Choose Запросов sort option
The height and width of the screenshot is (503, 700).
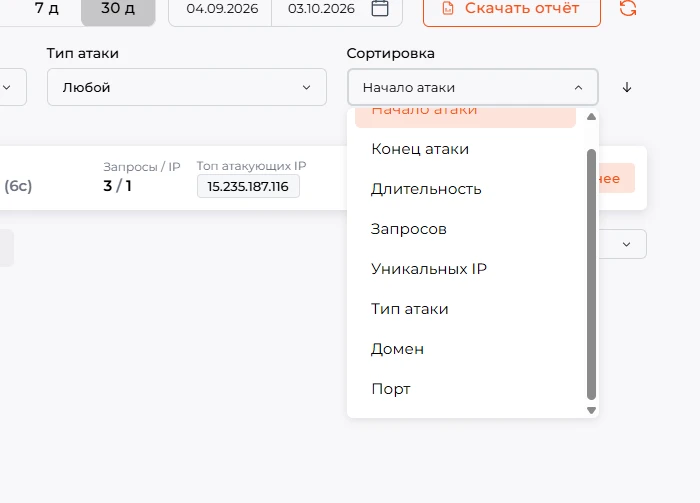[x=465, y=229]
